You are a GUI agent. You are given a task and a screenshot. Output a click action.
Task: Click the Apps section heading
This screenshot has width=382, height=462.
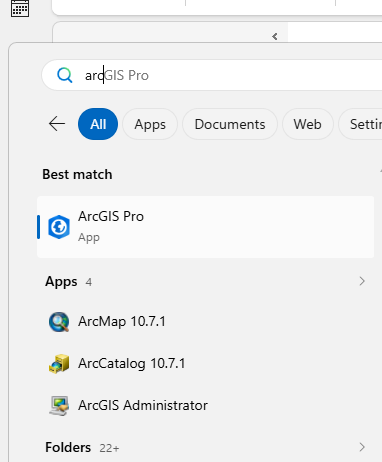[61, 282]
